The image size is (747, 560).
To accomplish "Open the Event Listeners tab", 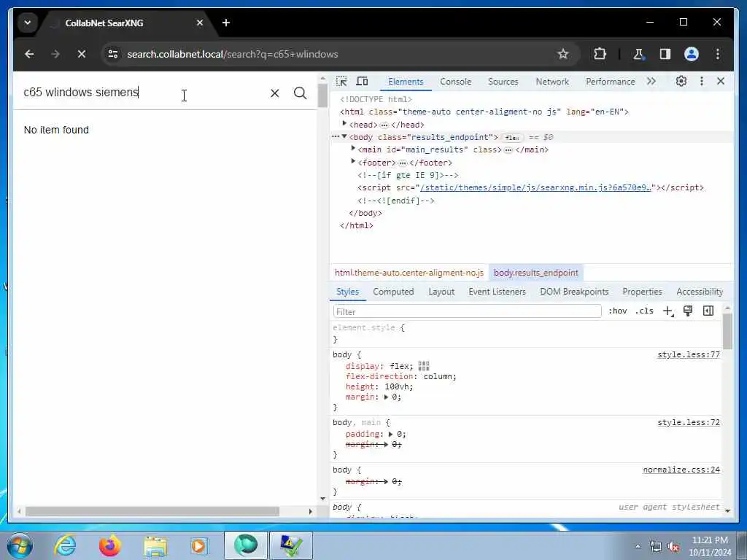I will (497, 292).
